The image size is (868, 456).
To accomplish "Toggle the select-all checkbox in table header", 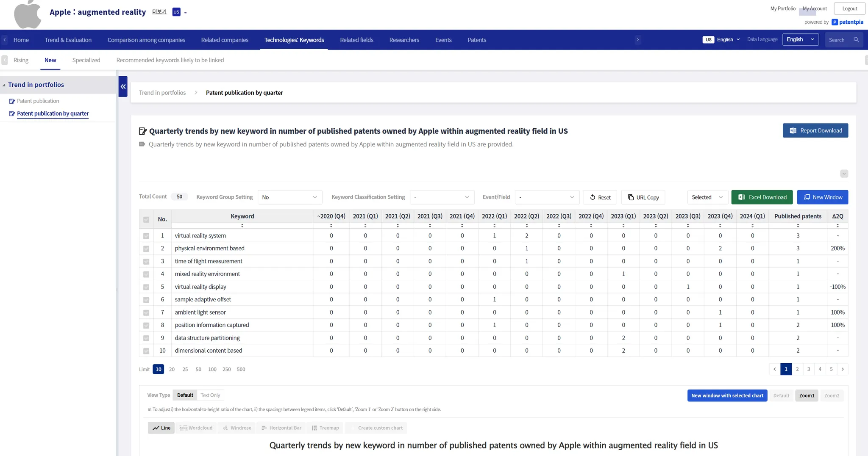I will [146, 219].
